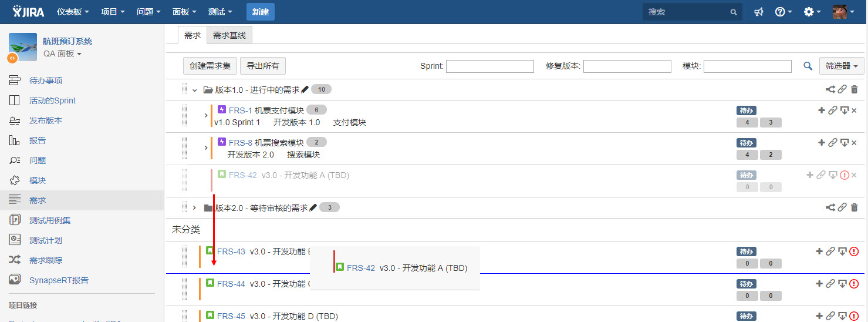Click plus add icon on FRS-8 row
Screen dimensions: 868x322
(x=822, y=143)
